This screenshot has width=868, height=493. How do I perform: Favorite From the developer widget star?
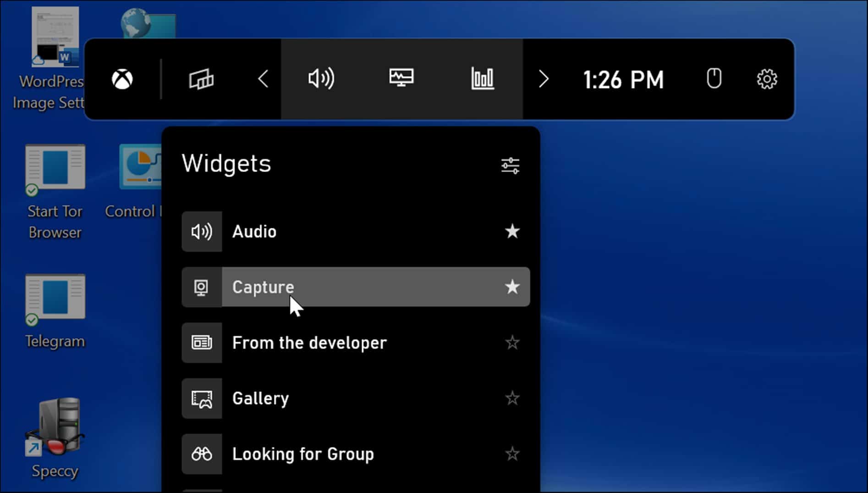tap(512, 343)
